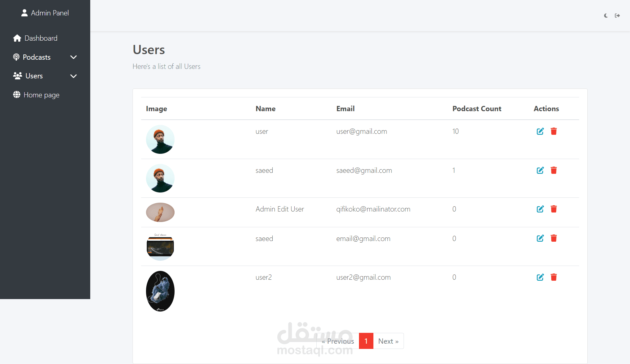Image resolution: width=630 pixels, height=364 pixels.
Task: Select page 1 in pagination
Action: pyautogui.click(x=366, y=341)
